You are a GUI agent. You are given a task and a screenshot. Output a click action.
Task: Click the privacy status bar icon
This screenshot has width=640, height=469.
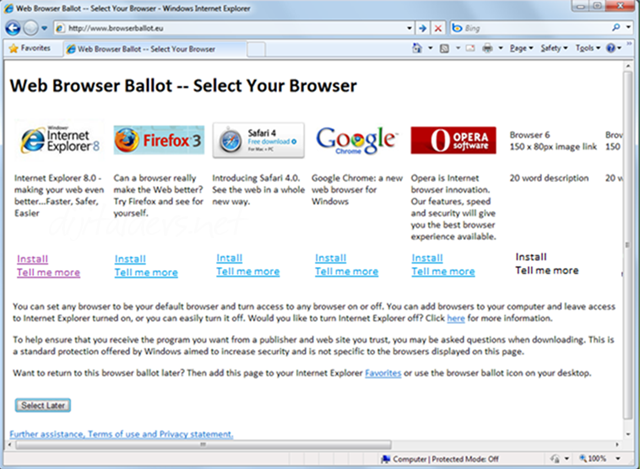pos(555,458)
